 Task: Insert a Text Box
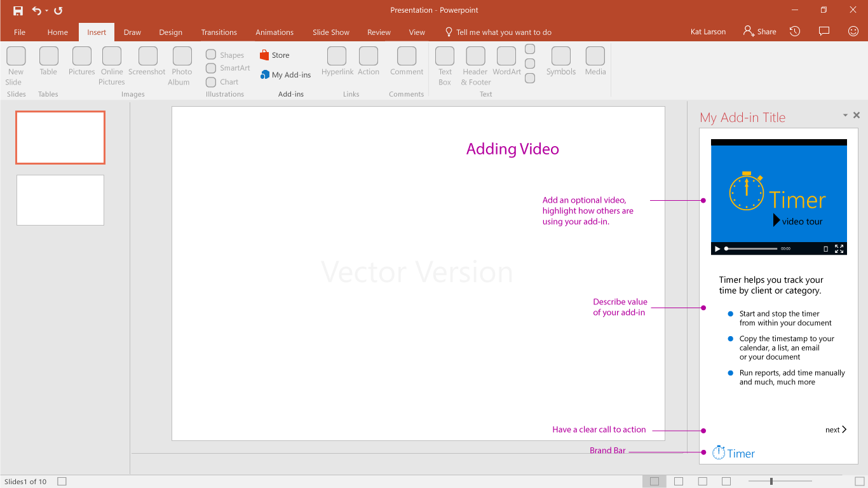pyautogui.click(x=445, y=66)
